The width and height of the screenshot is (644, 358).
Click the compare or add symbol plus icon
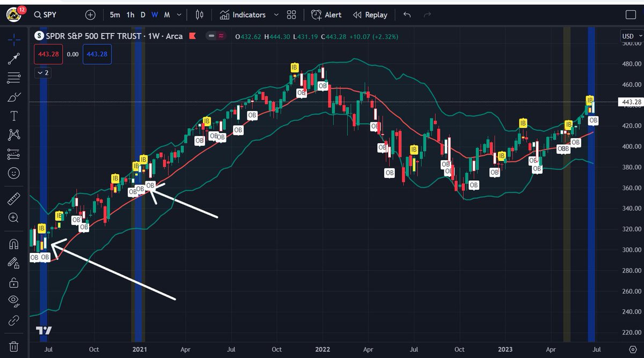pyautogui.click(x=90, y=15)
